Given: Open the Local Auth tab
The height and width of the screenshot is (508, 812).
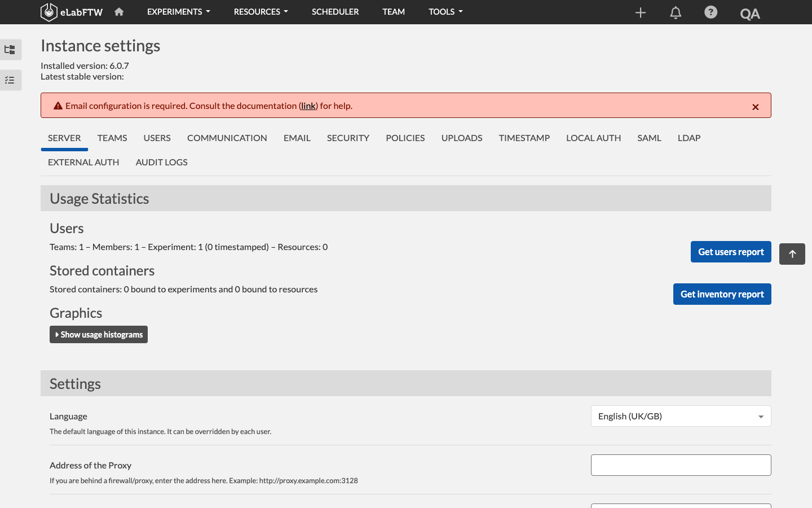Looking at the screenshot, I should 594,138.
